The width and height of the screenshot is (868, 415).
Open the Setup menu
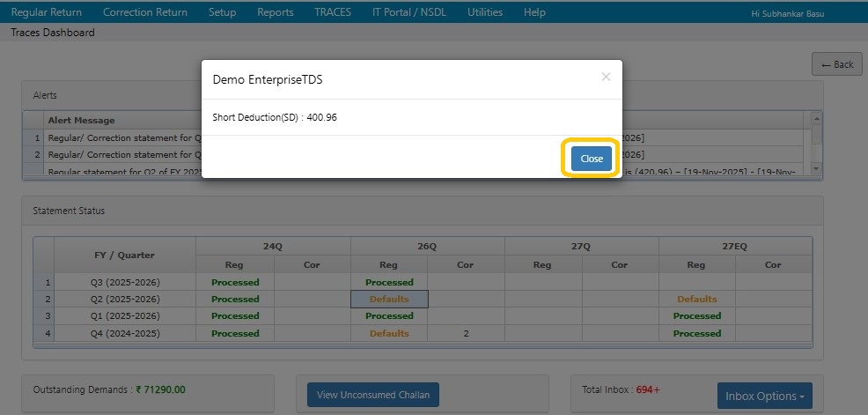point(222,12)
